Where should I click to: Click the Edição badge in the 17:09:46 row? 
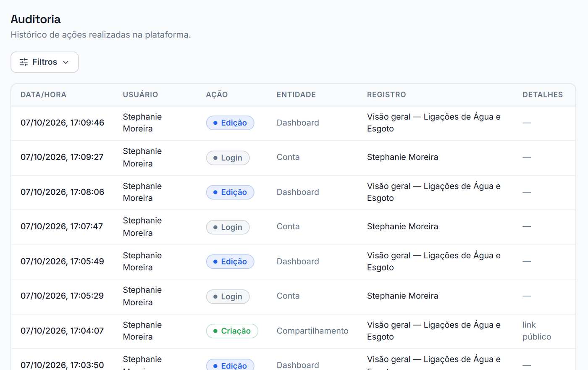[230, 123]
